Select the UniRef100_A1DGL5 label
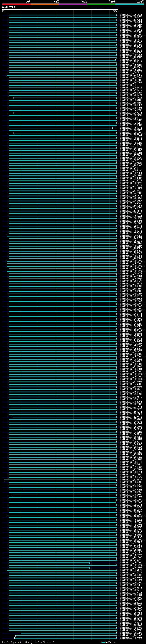Viewport: 146px width, 644px height. [x=131, y=485]
